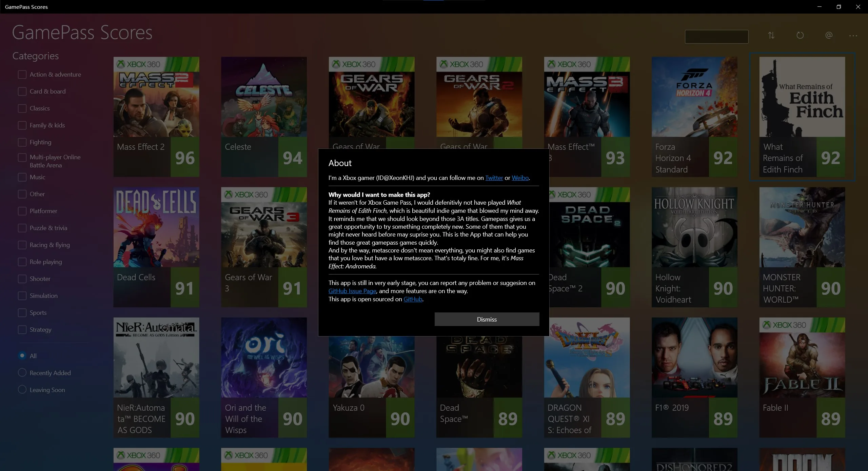Screen dimensions: 868x471
Task: Open the Yakuza 0 game tile
Action: (372, 387)
